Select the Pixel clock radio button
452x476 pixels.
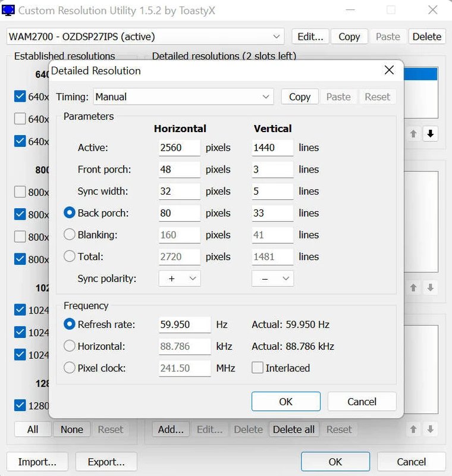[69, 368]
